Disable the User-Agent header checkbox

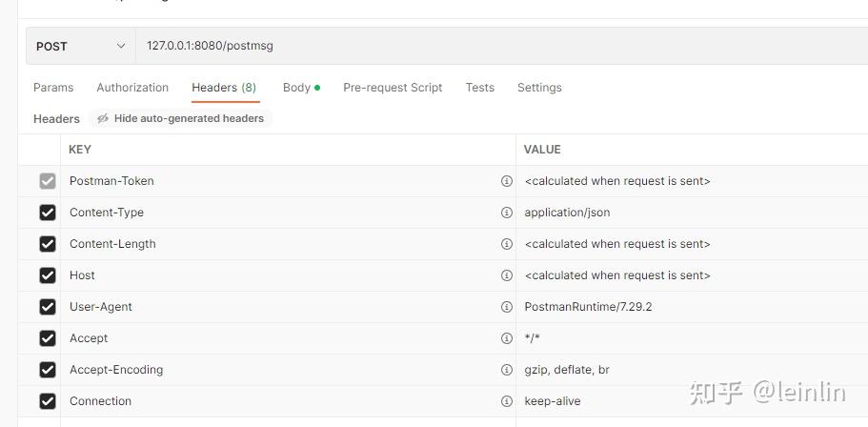click(x=48, y=307)
